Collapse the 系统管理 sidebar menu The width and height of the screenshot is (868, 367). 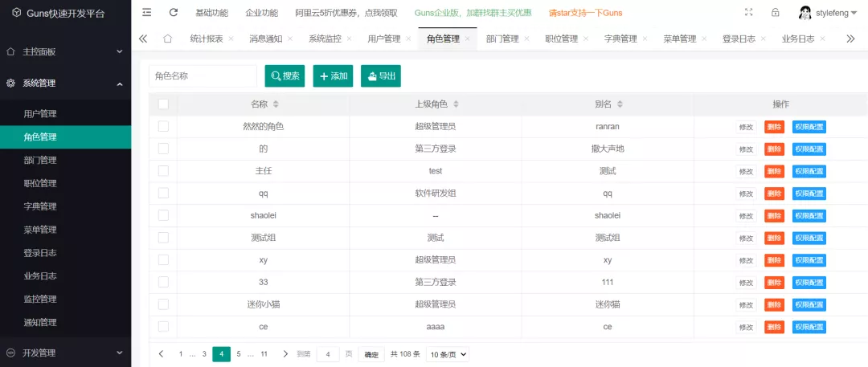tap(65, 84)
